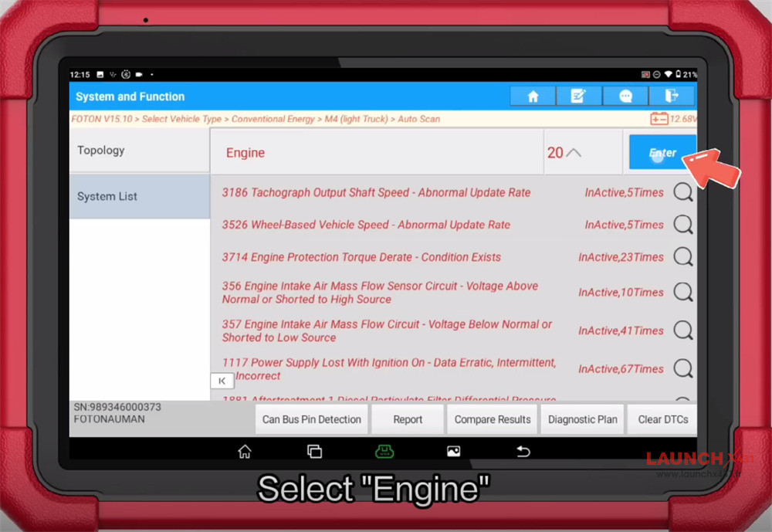Open Can Bus Pin Detection
The image size is (772, 532).
(312, 420)
